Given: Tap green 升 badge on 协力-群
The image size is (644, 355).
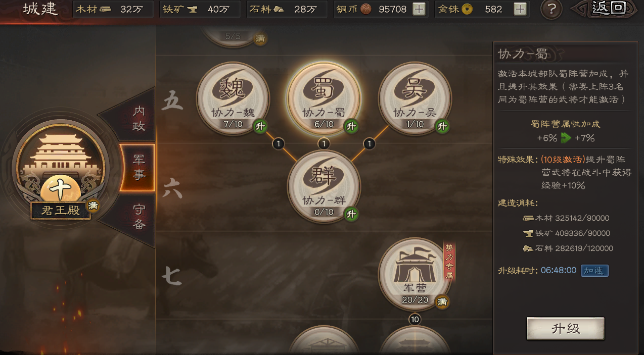Looking at the screenshot, I should (351, 214).
